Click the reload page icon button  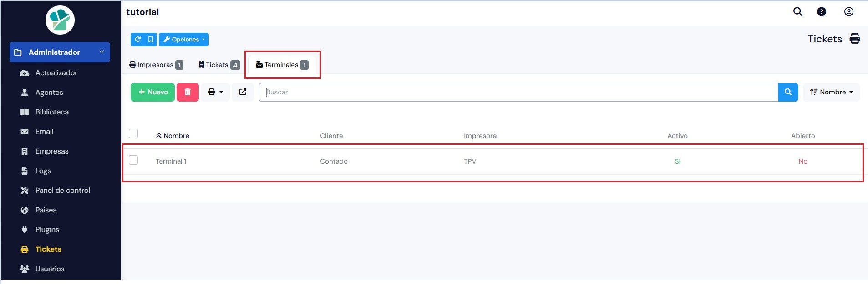138,40
